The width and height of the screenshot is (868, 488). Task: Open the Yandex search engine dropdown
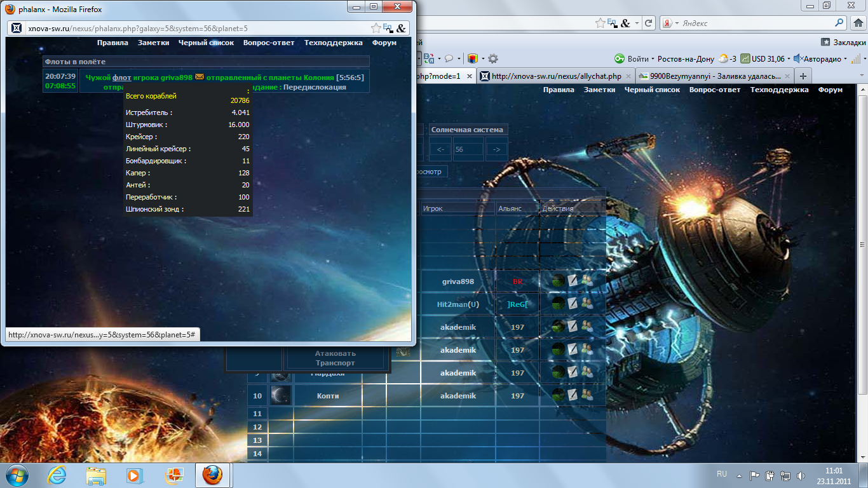click(x=676, y=24)
